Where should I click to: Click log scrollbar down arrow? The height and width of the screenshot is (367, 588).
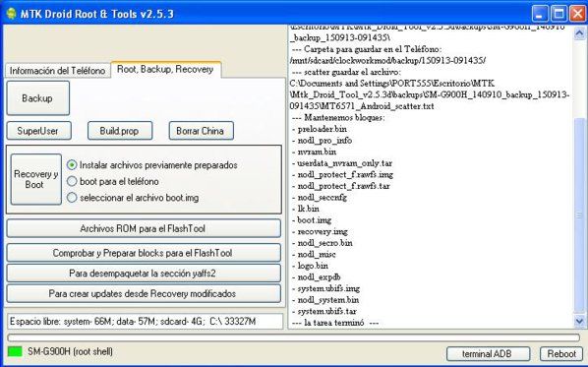579,321
